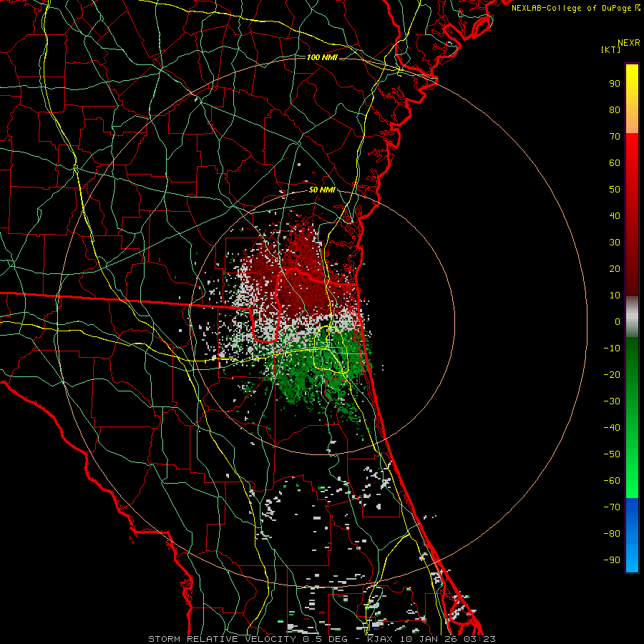Click the 0 value on the velocity scale
Image resolution: width=644 pixels, height=644 pixels.
click(x=618, y=322)
